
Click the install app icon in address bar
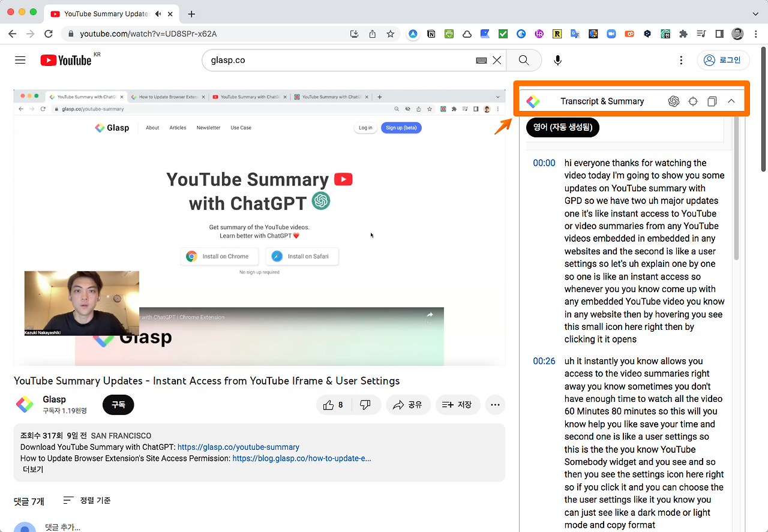coord(354,34)
